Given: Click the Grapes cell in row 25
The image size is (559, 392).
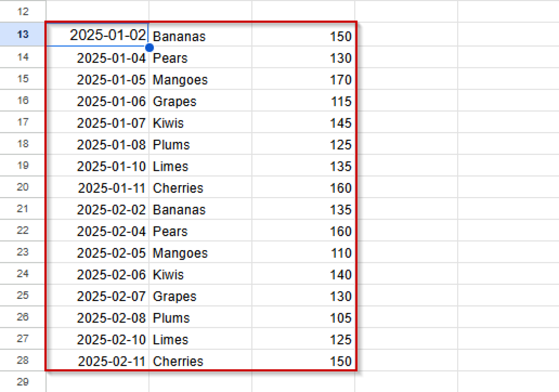Looking at the screenshot, I should (x=200, y=296).
